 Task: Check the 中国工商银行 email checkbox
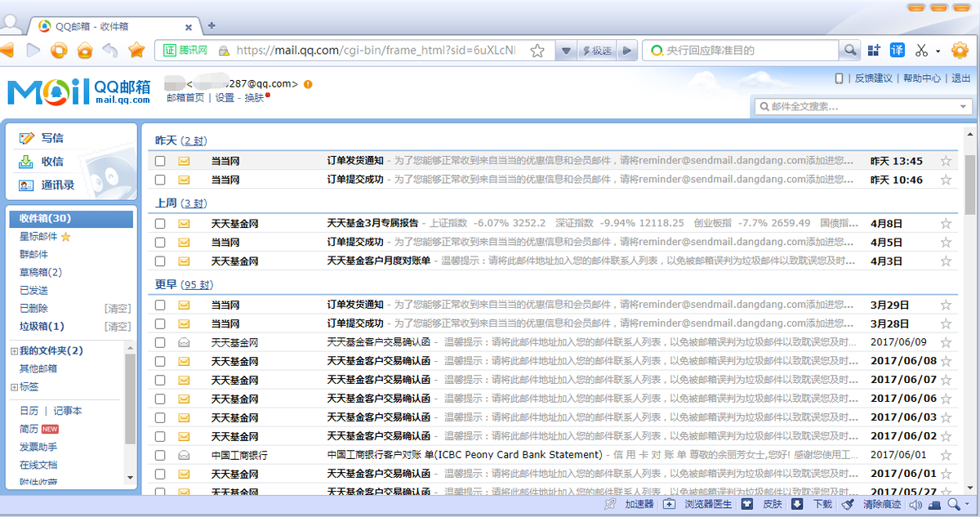(160, 455)
